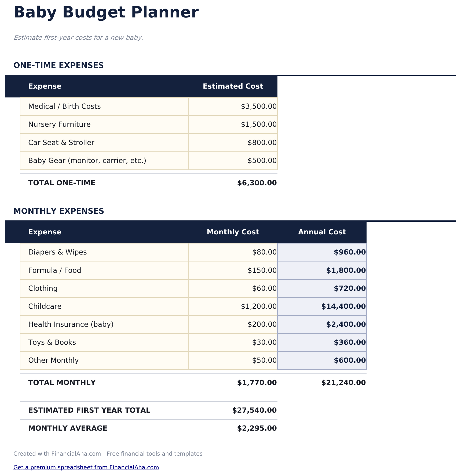Edit the Other Monthly cost cell

tap(233, 360)
